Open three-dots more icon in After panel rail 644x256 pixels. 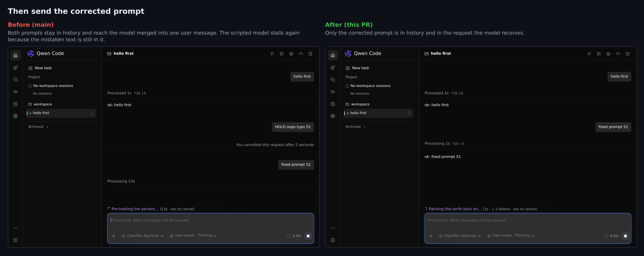click(x=333, y=228)
